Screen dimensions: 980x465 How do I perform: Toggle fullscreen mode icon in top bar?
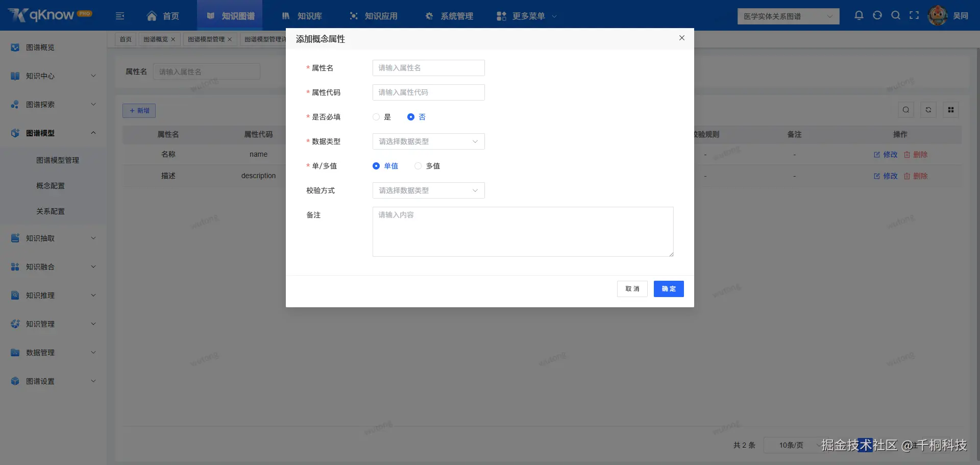coord(915,15)
